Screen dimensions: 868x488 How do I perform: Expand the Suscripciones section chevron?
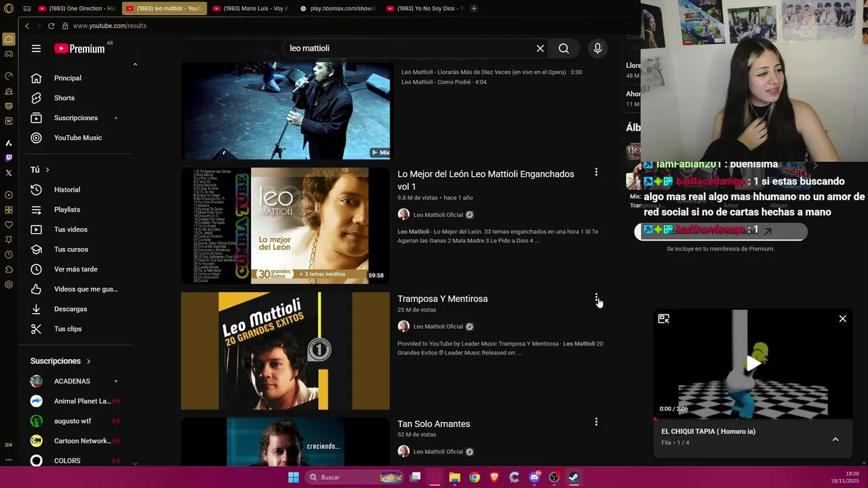pos(88,361)
